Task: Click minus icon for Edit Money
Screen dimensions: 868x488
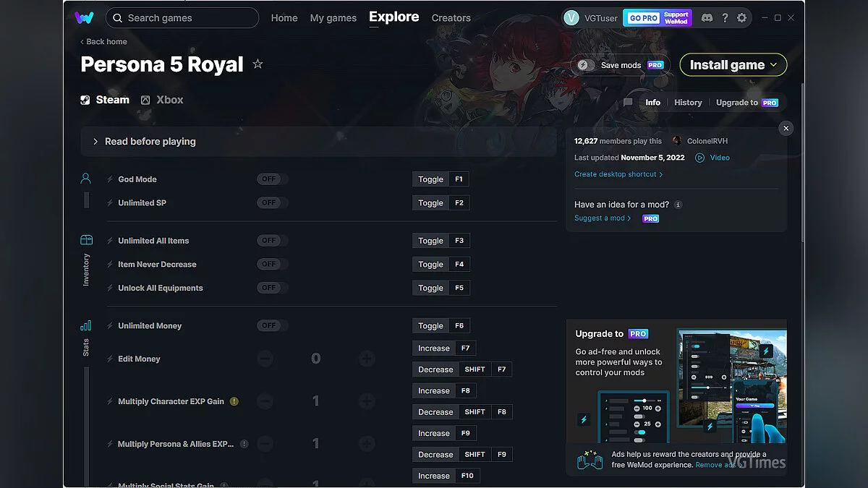Action: click(x=265, y=359)
